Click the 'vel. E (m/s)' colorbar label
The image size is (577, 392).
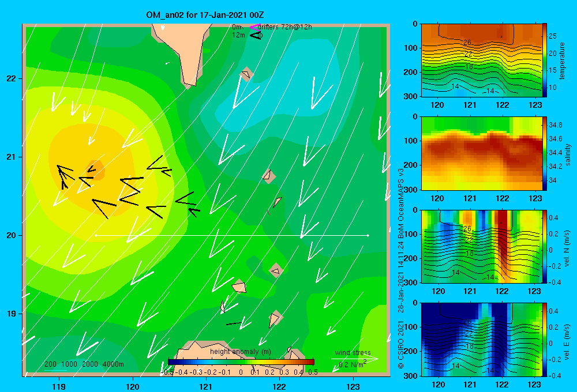[x=567, y=341]
